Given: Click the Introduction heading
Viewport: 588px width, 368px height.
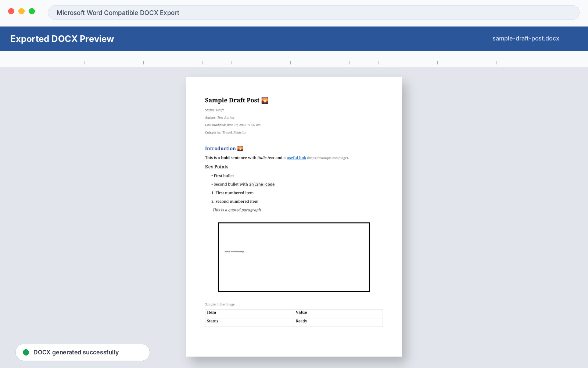Looking at the screenshot, I should (220, 149).
